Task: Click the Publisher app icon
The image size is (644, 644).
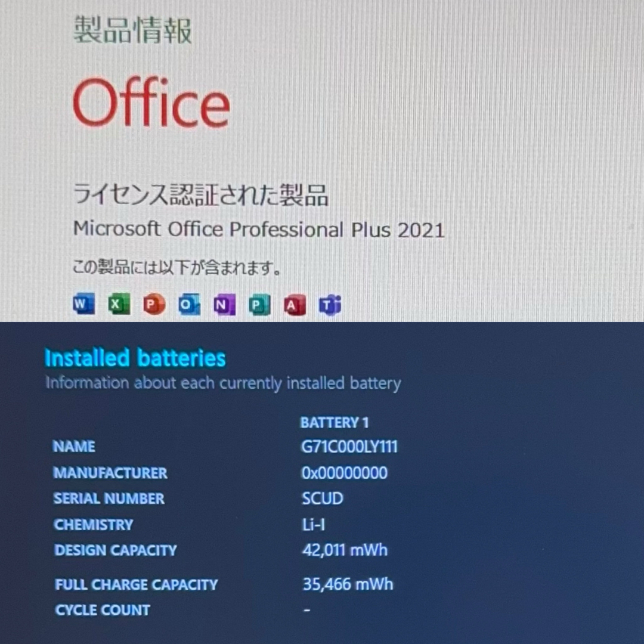Action: [259, 305]
